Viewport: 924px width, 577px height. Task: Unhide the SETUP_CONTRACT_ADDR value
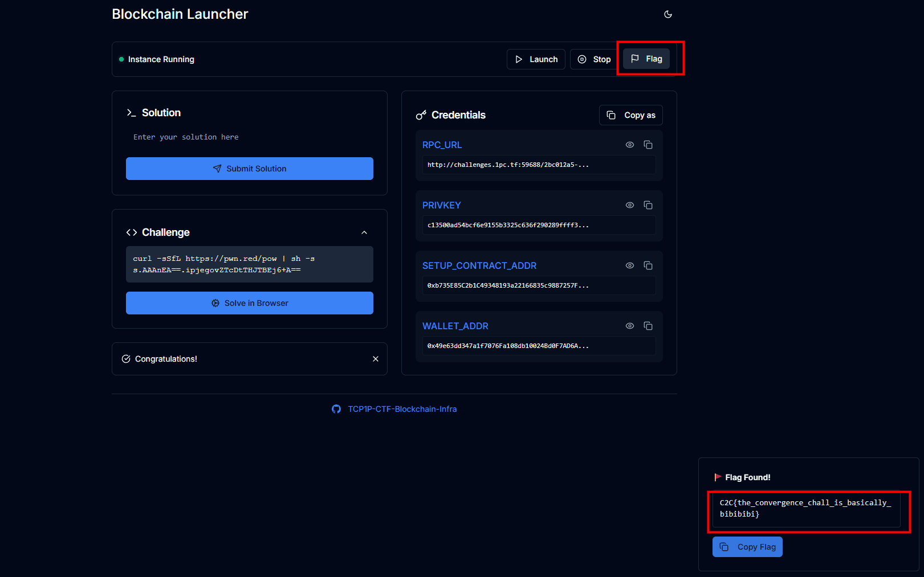(630, 265)
